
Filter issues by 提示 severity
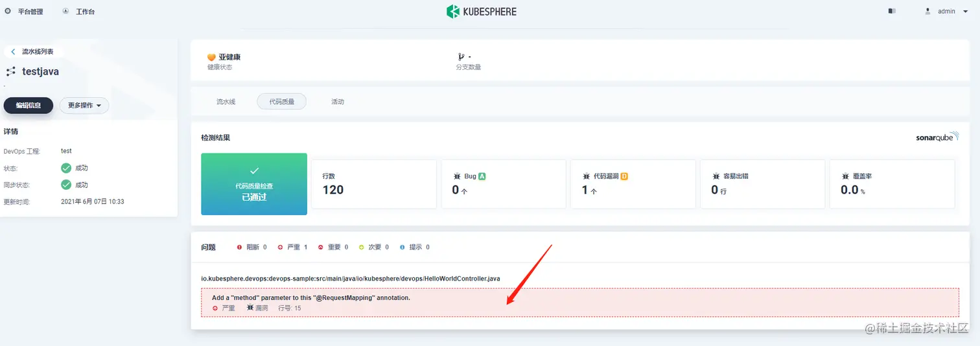pos(415,248)
